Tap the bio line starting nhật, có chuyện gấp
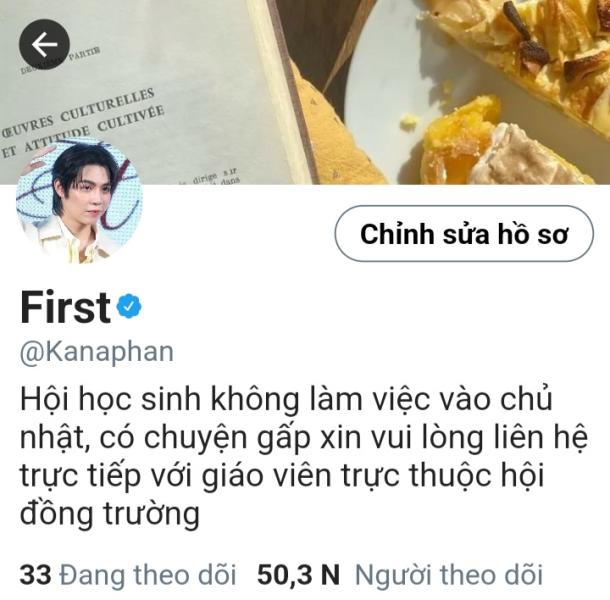Viewport: 610px width, 600px height. [x=303, y=438]
